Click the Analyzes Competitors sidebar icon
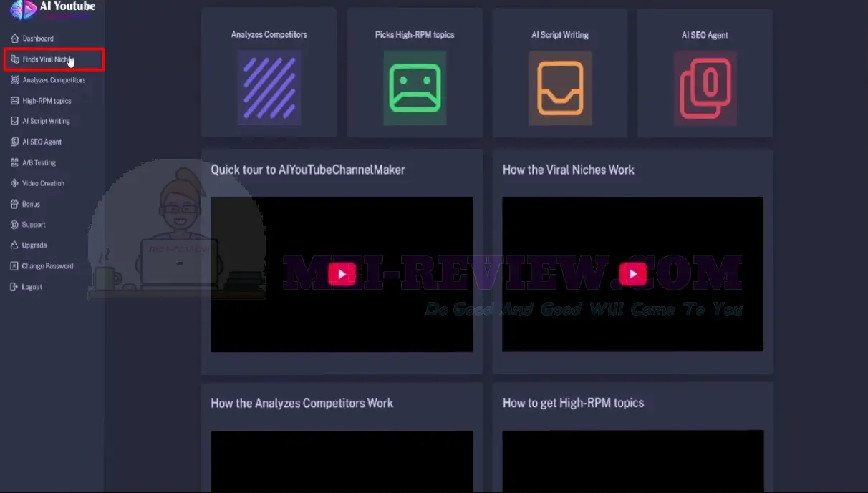Viewport: 868px width, 493px height. click(15, 80)
